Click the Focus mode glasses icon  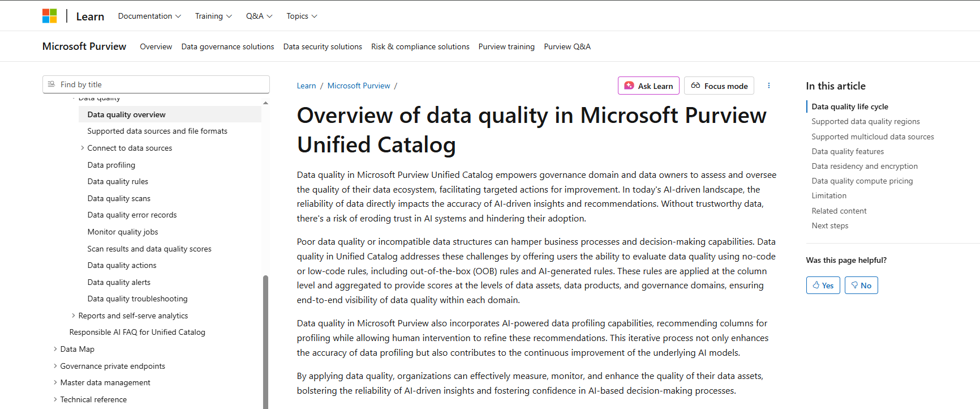[x=695, y=86]
